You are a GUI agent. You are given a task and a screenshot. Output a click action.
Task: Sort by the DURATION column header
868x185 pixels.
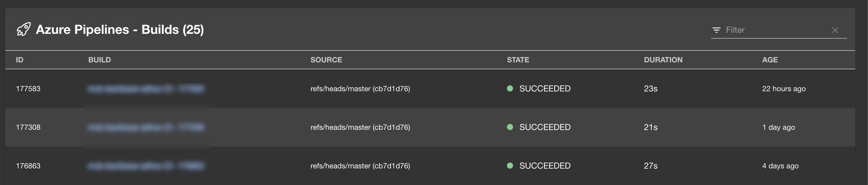663,60
